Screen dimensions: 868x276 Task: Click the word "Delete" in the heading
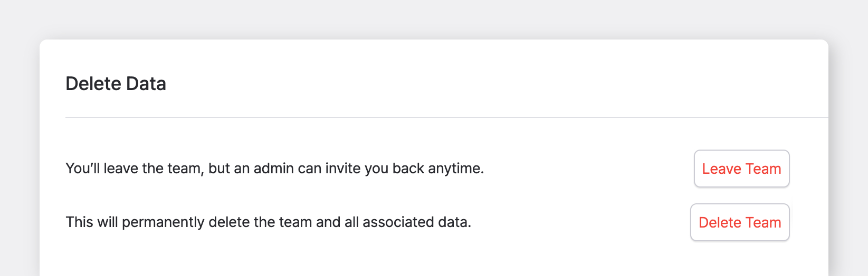click(93, 84)
